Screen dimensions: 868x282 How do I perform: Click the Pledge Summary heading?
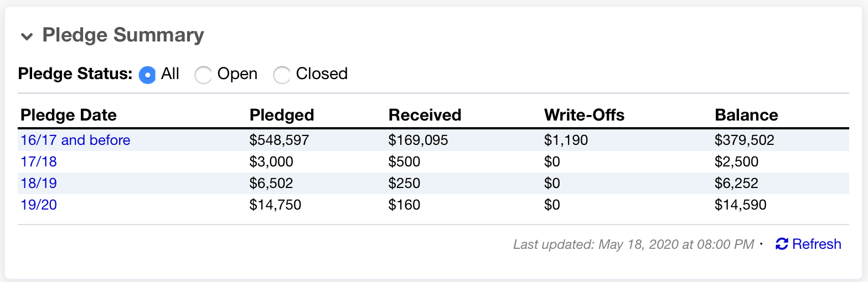pos(123,35)
